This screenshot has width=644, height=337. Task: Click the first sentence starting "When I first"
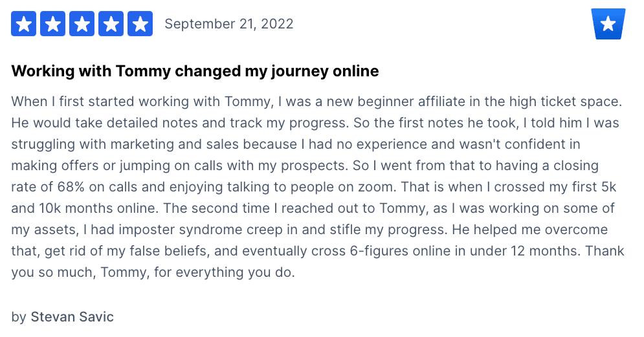click(316, 102)
